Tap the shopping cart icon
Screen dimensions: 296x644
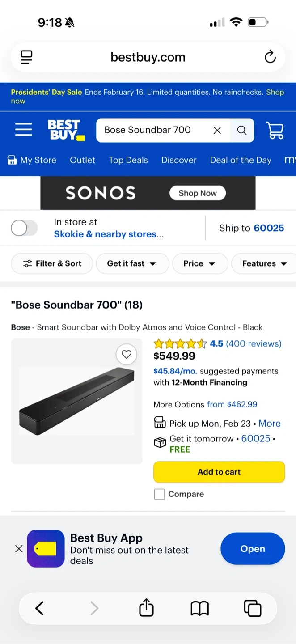(x=275, y=130)
